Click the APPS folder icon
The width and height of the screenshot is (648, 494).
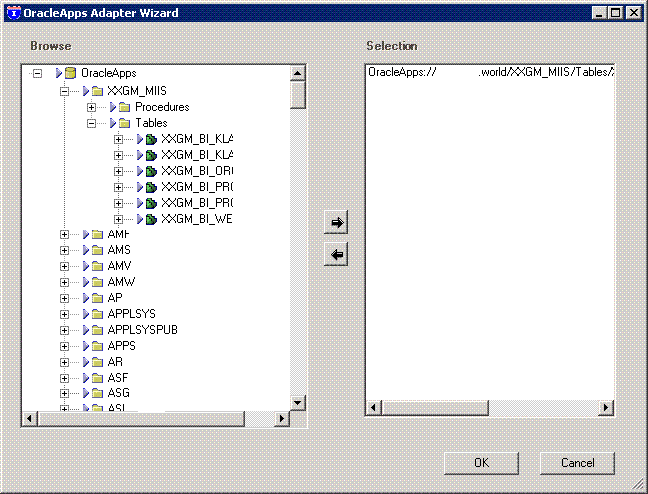pos(98,346)
